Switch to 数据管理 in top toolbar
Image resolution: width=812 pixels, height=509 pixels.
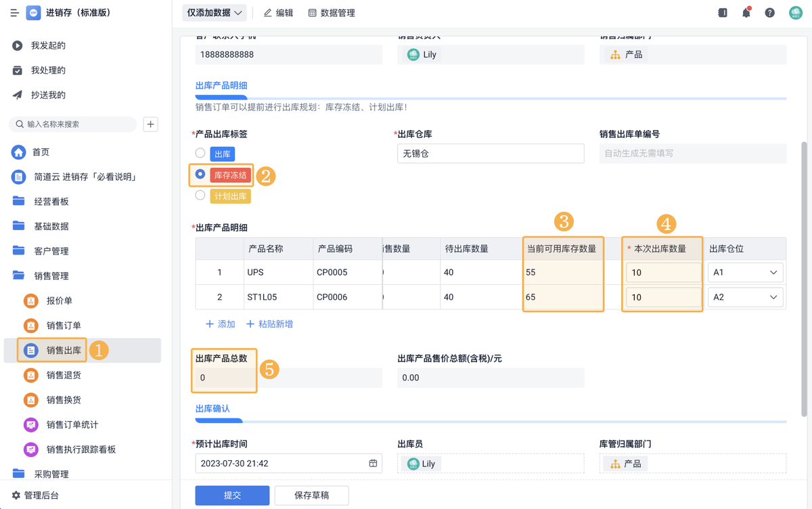[x=332, y=13]
